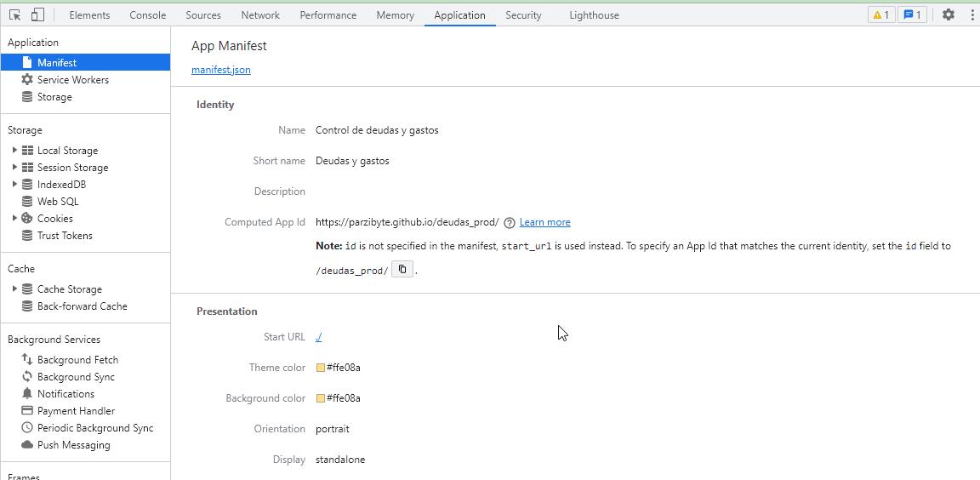
Task: Click help icon beside Computed App Id
Action: point(509,223)
